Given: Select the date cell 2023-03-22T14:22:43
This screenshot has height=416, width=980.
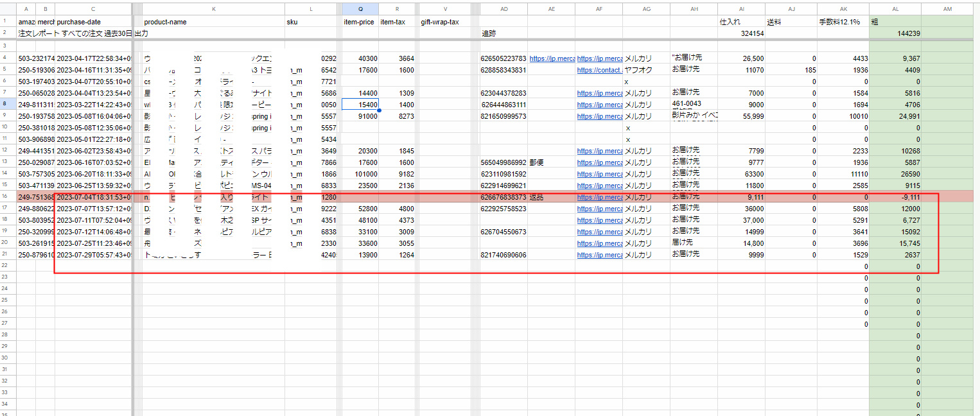Looking at the screenshot, I should [93, 105].
